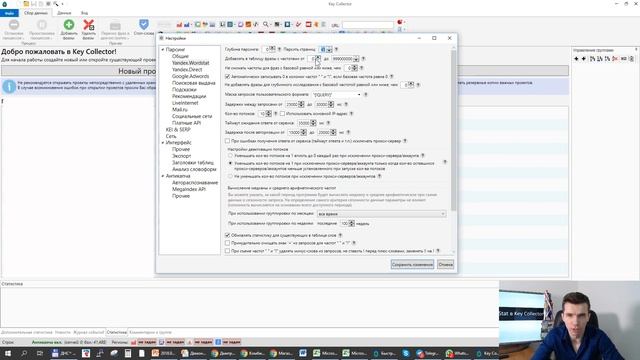This screenshot has height=360, width=640.
Task: Open the 'Сбор данных' ribbon tab
Action: (36, 13)
